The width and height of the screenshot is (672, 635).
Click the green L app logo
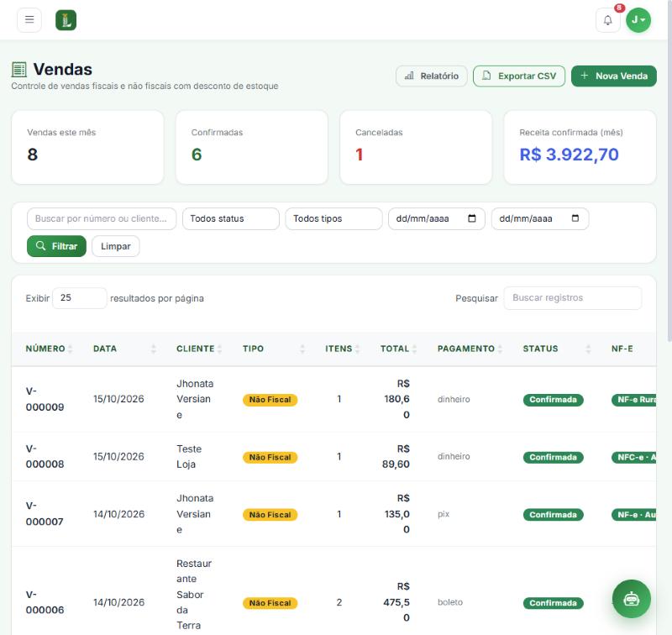click(66, 20)
